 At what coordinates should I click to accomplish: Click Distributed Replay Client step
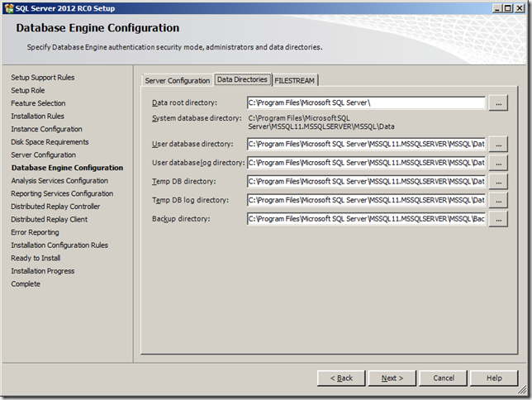[x=50, y=219]
